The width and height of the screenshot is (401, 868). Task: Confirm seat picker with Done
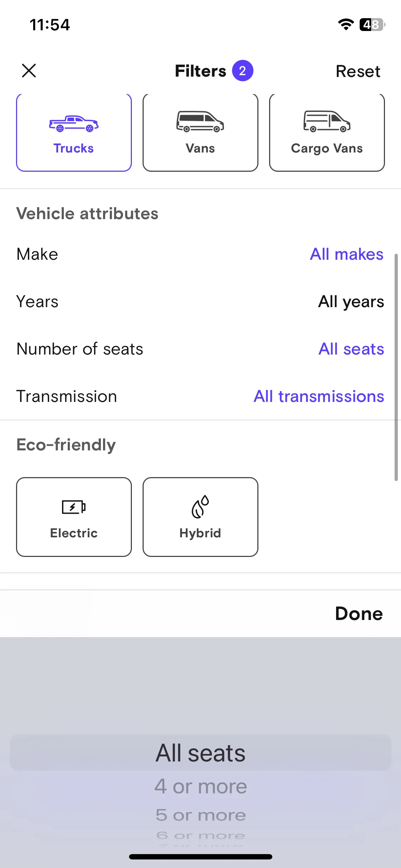[x=359, y=614]
